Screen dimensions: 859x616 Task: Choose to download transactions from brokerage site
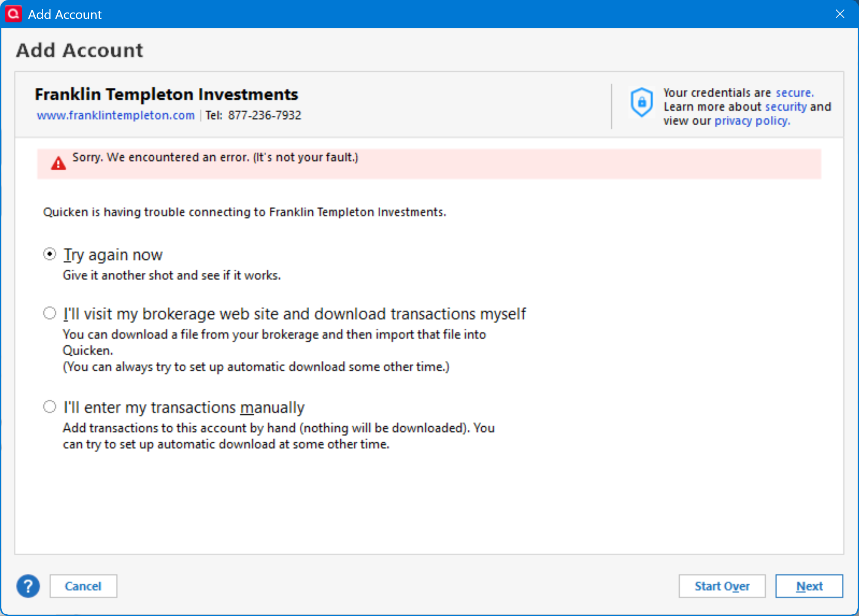pos(49,313)
